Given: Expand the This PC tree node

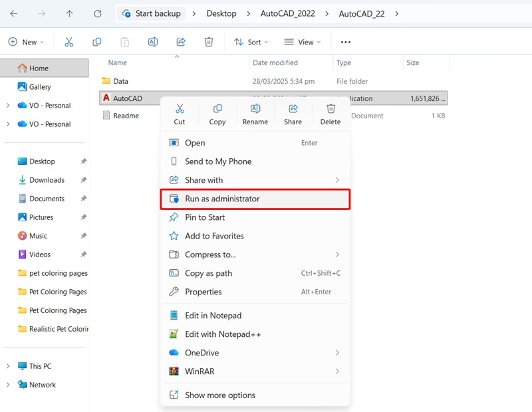Looking at the screenshot, I should pos(8,366).
